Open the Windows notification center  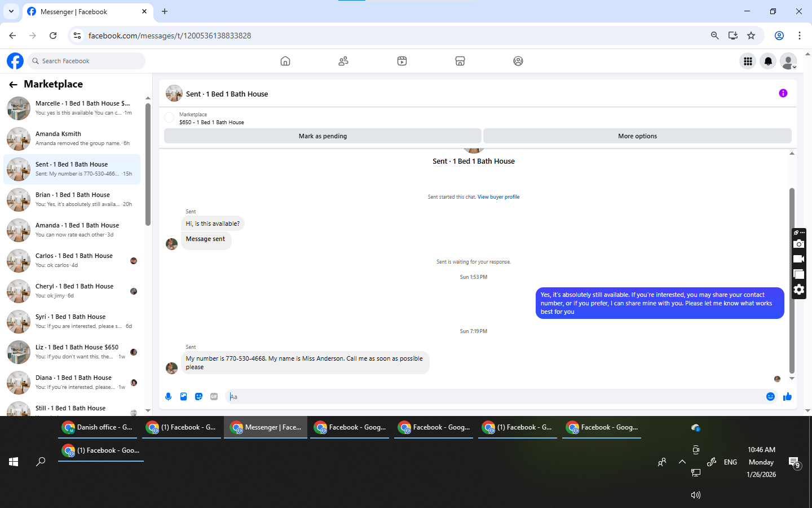(x=794, y=463)
